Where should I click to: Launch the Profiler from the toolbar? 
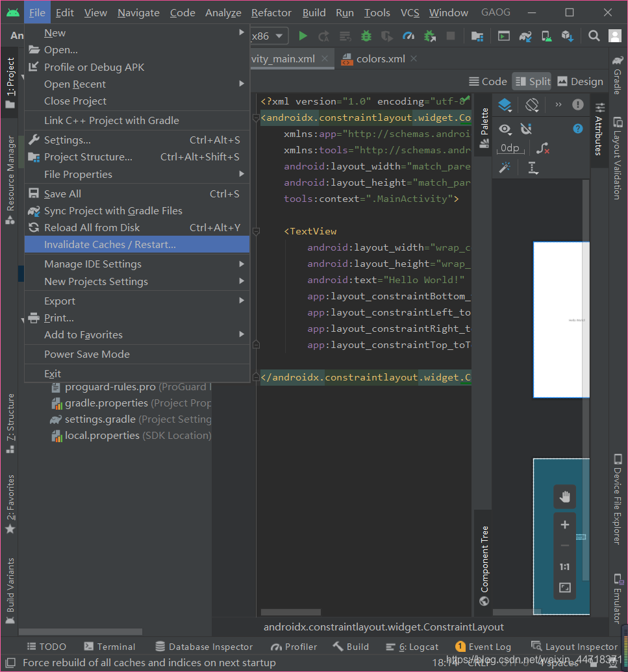tap(409, 36)
